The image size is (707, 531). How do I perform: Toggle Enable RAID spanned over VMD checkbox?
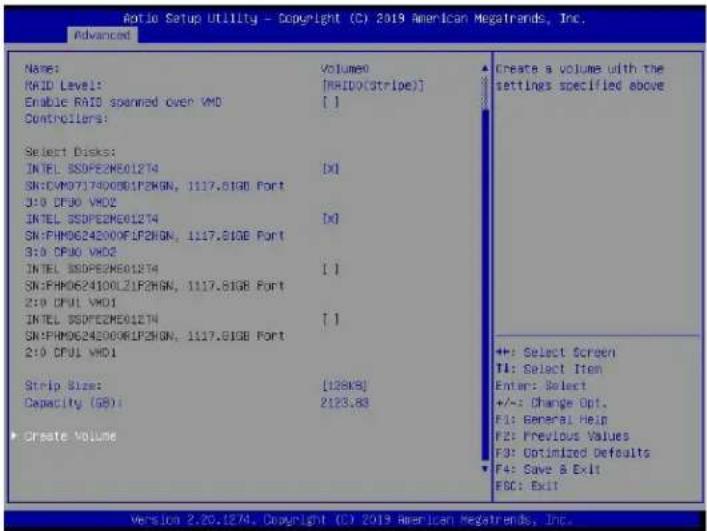tap(331, 102)
